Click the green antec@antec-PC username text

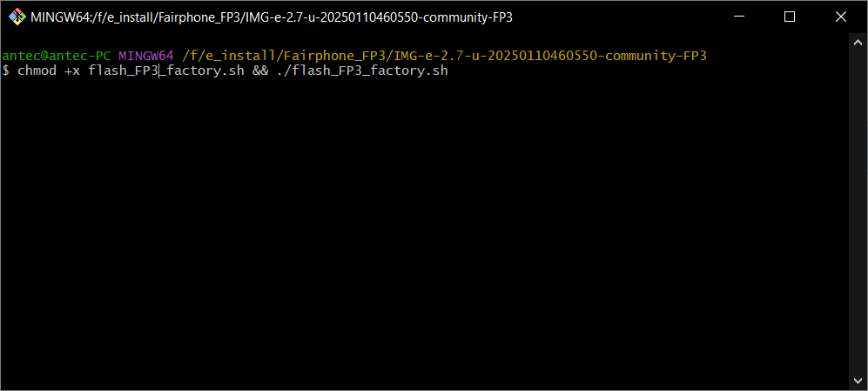tap(57, 56)
